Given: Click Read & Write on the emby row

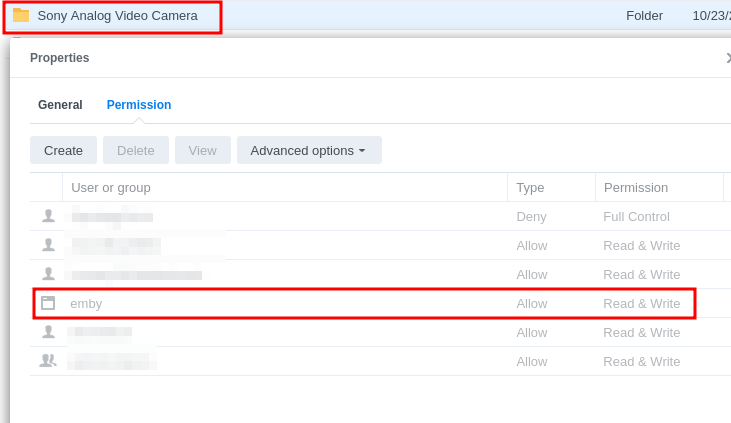Looking at the screenshot, I should pos(642,303).
